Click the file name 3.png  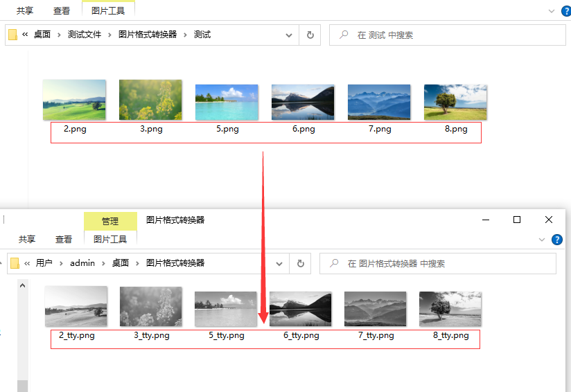click(x=151, y=129)
